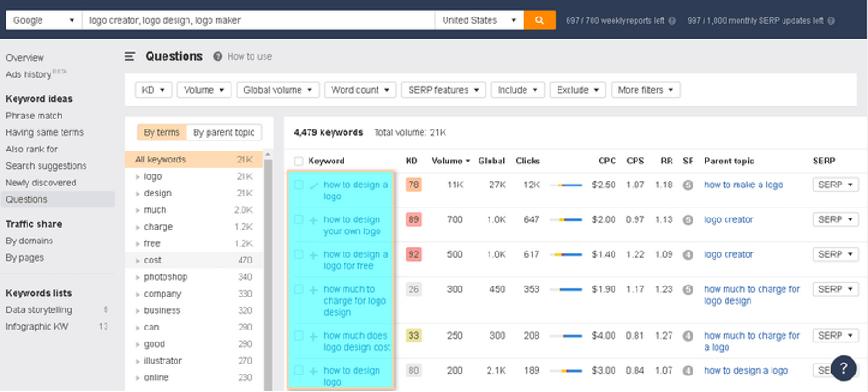Open the Include filter dropdown
Viewport: 868px width, 392px height.
click(518, 90)
